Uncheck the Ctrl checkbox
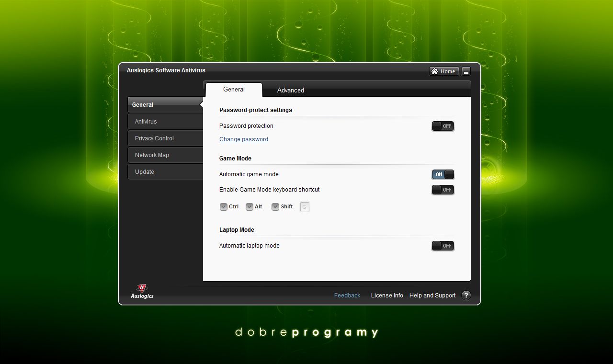613x364 pixels. pos(224,207)
